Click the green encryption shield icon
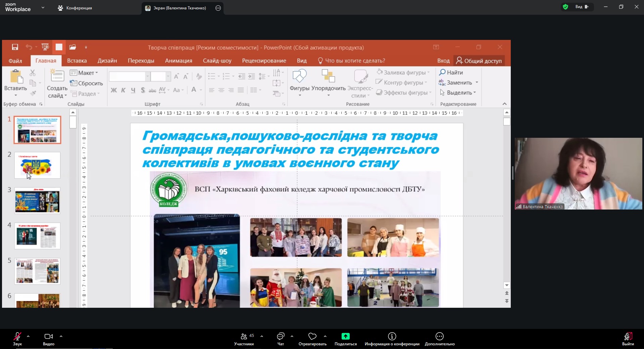Screen dimensions: 644x349 click(565, 7)
